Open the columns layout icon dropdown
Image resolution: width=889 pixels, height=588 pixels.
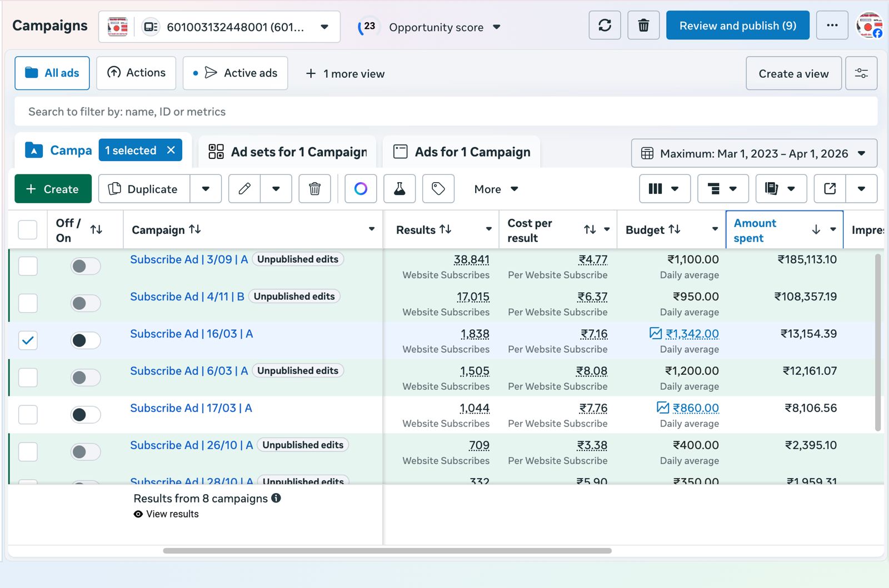(665, 189)
